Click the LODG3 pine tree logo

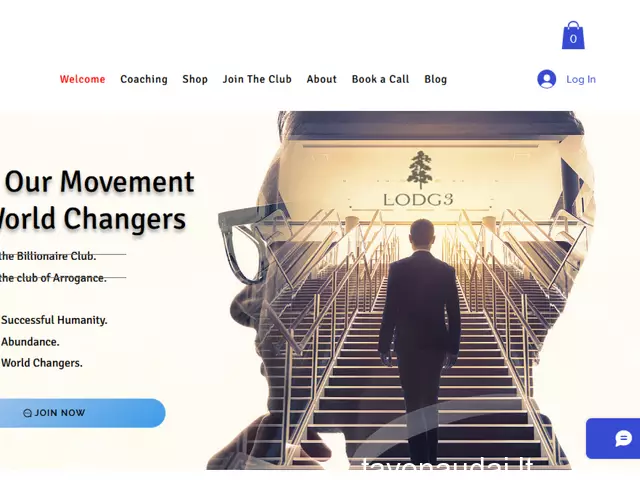click(419, 169)
